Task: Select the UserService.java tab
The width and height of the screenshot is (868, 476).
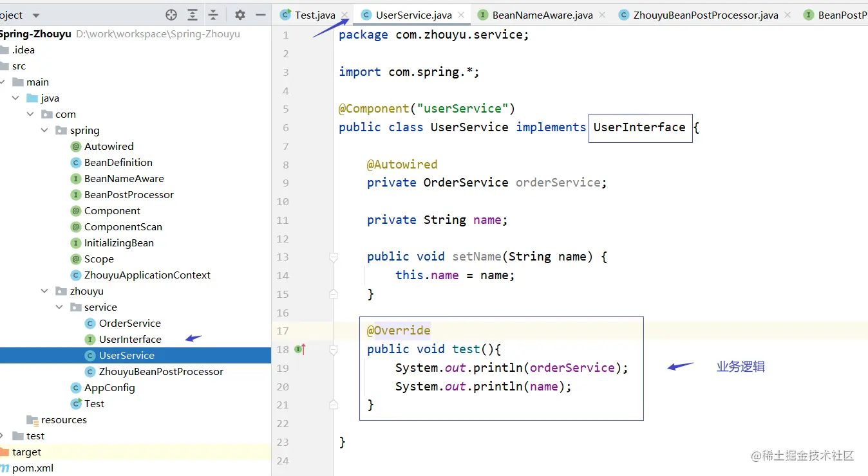Action: click(413, 15)
